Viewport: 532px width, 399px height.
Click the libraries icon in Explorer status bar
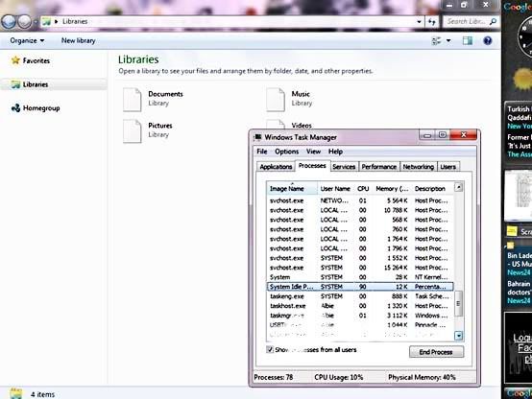[x=15, y=393]
